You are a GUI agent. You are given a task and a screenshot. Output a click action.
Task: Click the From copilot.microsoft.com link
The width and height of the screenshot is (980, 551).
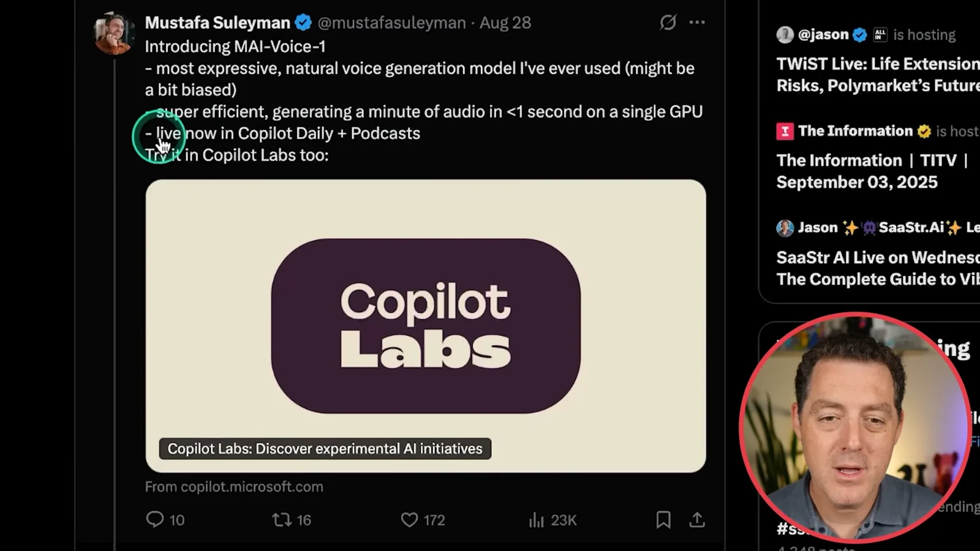(234, 487)
